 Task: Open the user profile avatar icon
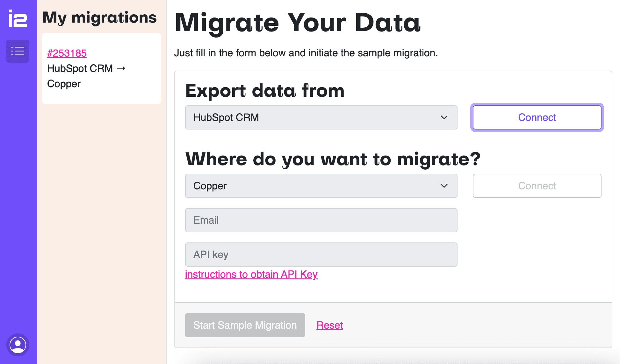click(x=18, y=345)
